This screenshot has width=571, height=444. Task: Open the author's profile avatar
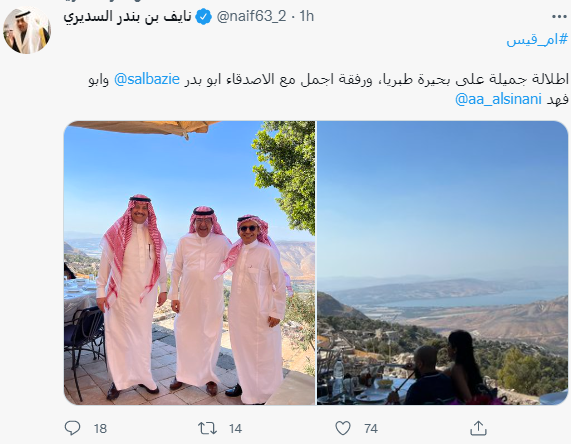tap(27, 31)
